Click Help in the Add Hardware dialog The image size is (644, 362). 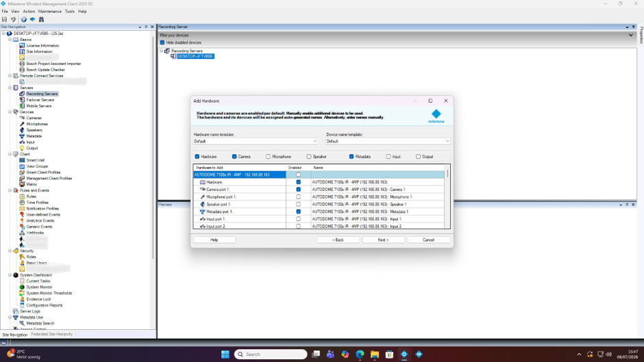tap(214, 240)
